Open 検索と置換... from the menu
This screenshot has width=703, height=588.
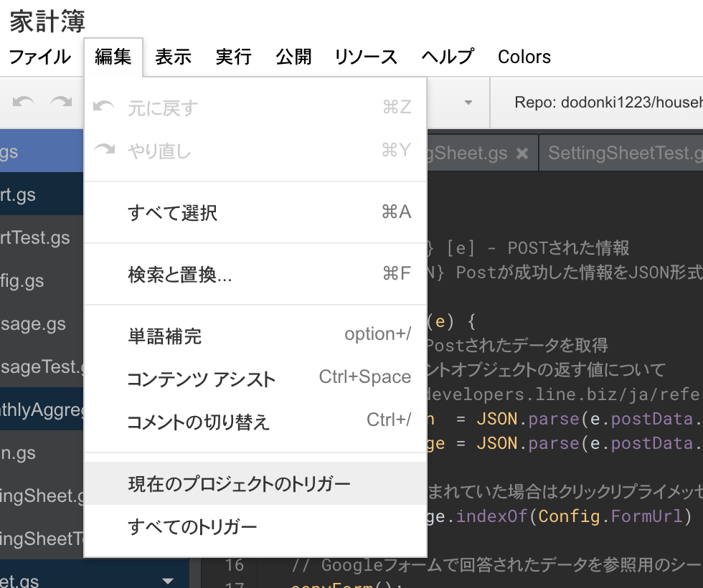coord(179,275)
